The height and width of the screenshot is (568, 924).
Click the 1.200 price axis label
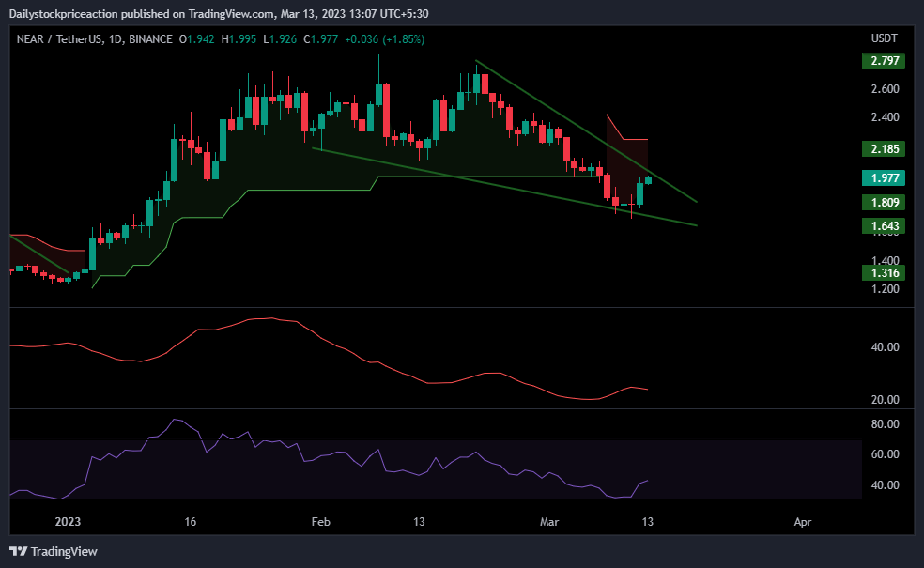[x=885, y=289]
